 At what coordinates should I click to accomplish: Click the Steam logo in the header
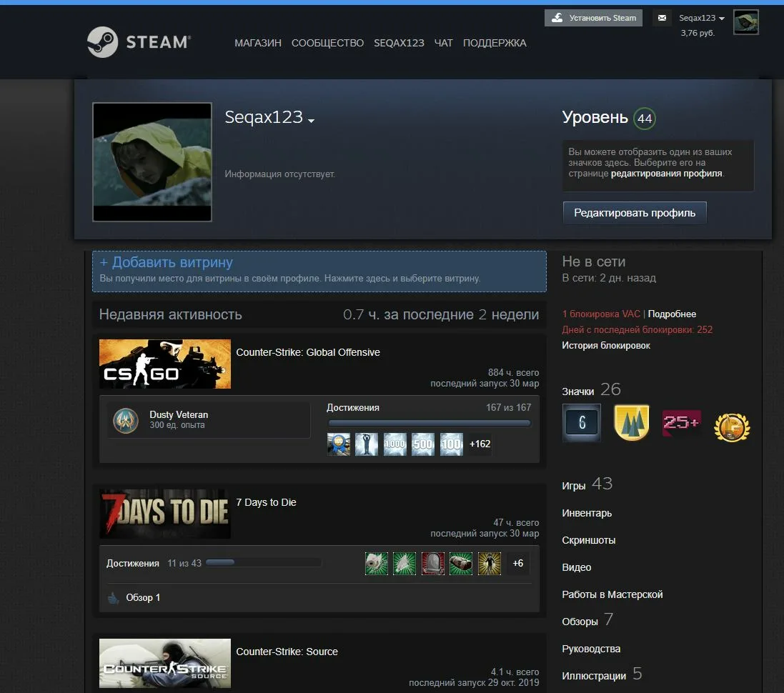(x=139, y=42)
